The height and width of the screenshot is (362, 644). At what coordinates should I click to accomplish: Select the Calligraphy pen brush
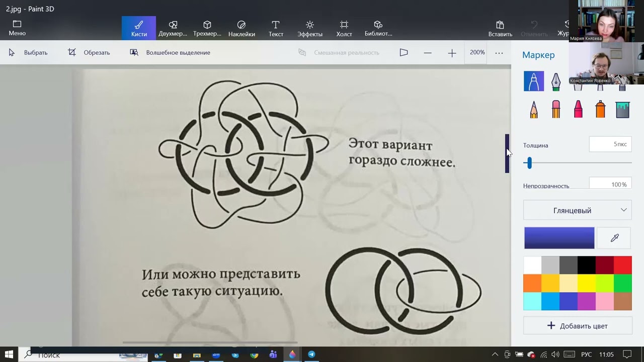[556, 81]
